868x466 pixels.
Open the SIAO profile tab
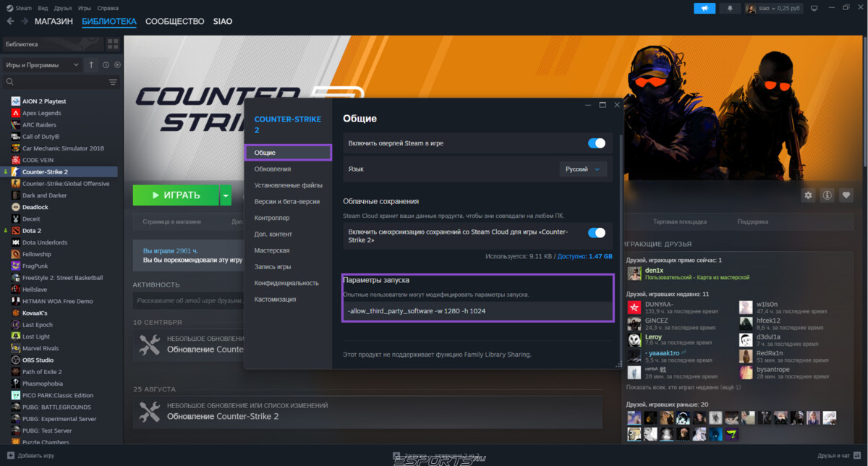tap(223, 21)
